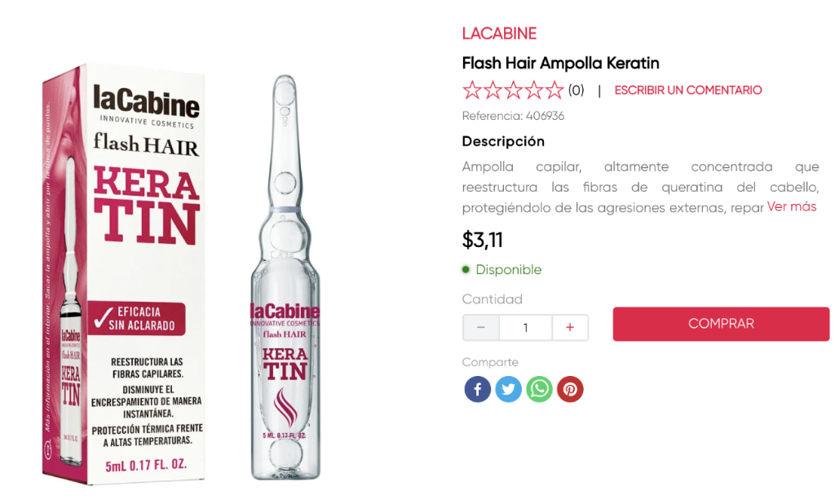The width and height of the screenshot is (835, 504).
Task: Click the fourth rating star
Action: [533, 90]
